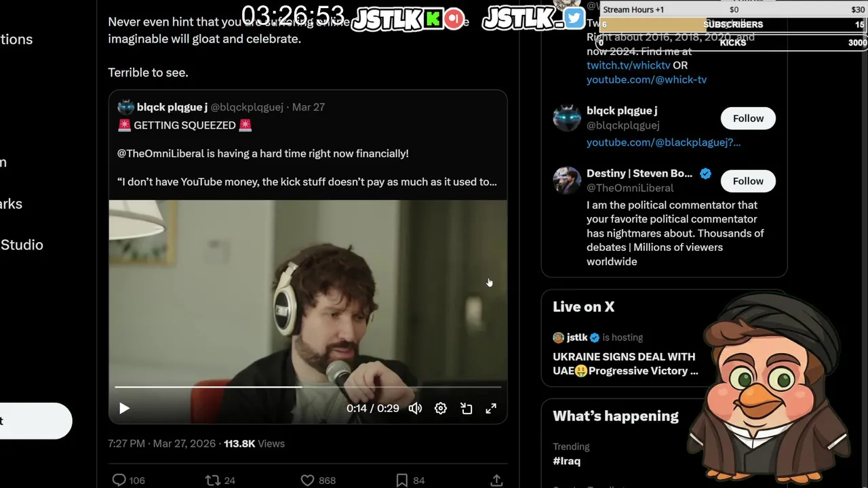The image size is (868, 488).
Task: Click the picture-in-picture icon on video
Action: point(466,408)
